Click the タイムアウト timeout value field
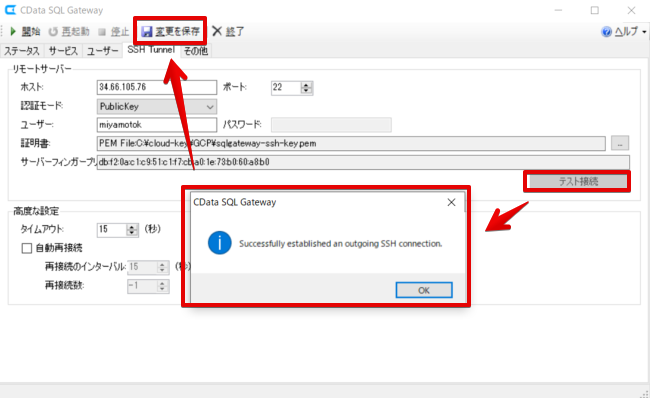The image size is (650, 398). (112, 230)
